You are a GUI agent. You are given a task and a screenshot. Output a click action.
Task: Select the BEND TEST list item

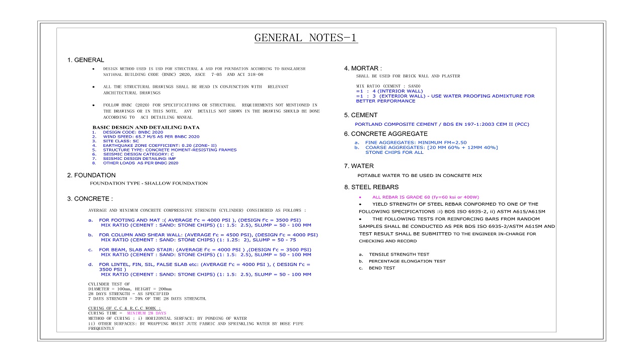point(382,268)
